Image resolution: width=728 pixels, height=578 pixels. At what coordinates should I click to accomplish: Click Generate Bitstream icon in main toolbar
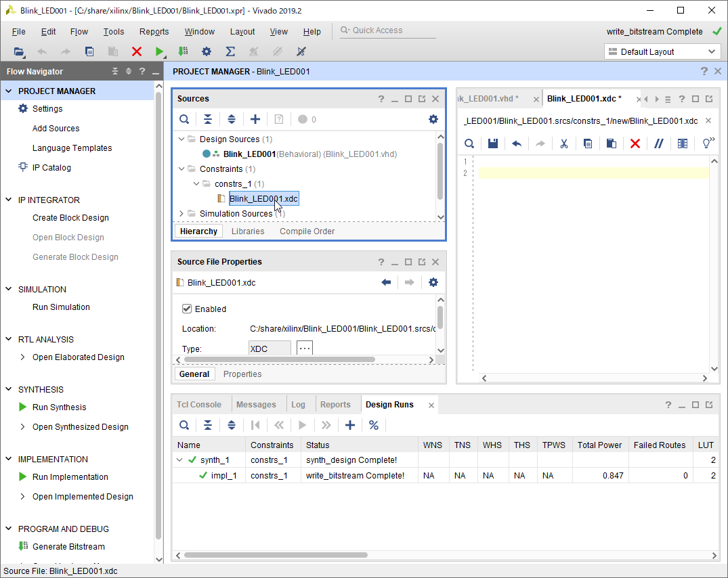tap(183, 51)
